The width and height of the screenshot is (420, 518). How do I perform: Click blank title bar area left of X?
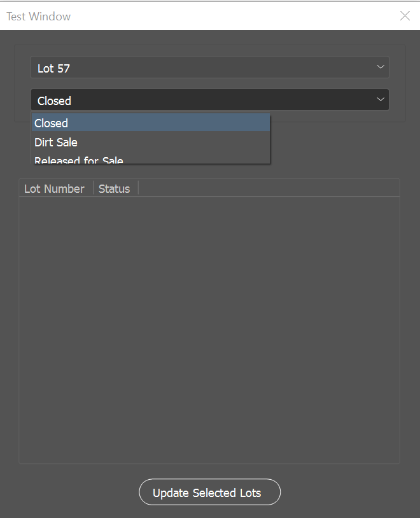(255, 17)
